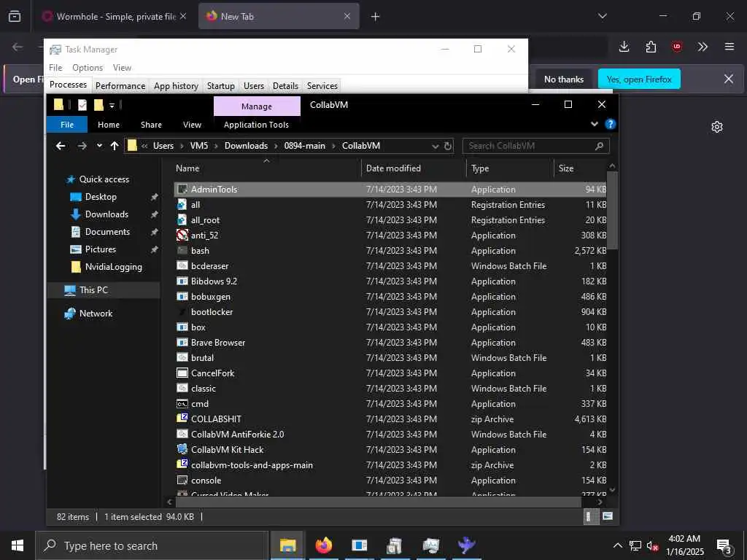Click the taskbar clock and date
The image size is (747, 560).
(x=684, y=545)
